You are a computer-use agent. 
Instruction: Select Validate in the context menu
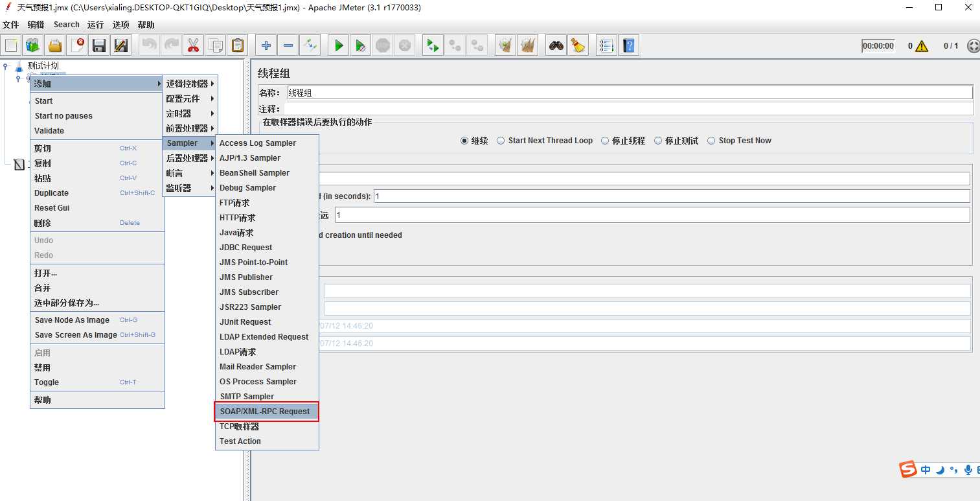tap(97, 131)
